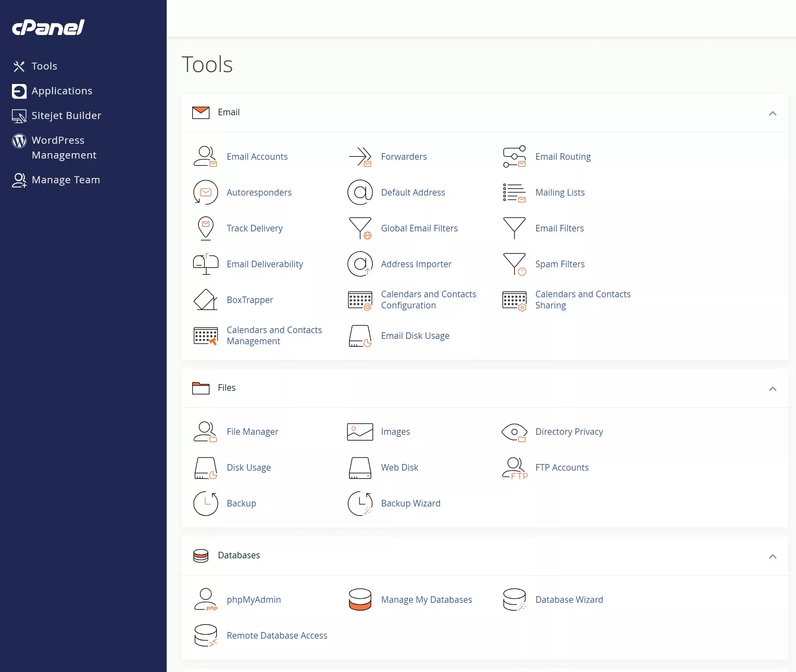Click the FTP Accounts icon
Screen dimensions: 796x672
514,467
